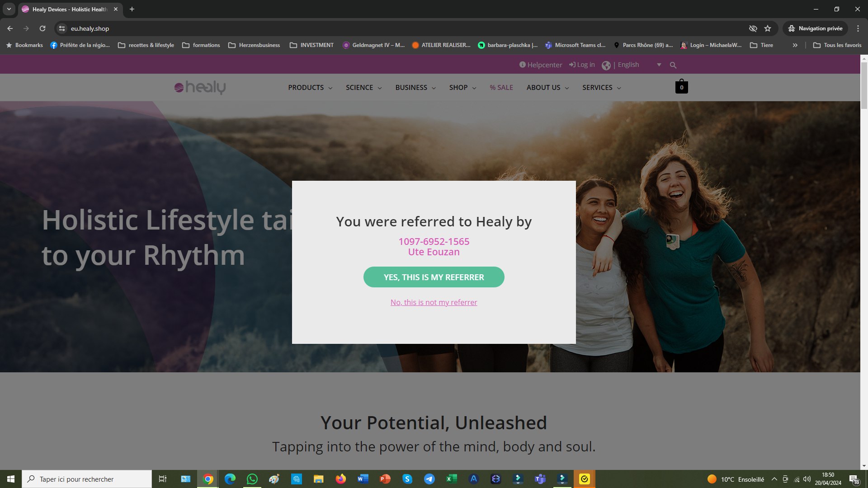Open the weather widget showing 10°C Ensoleillé

[736, 479]
